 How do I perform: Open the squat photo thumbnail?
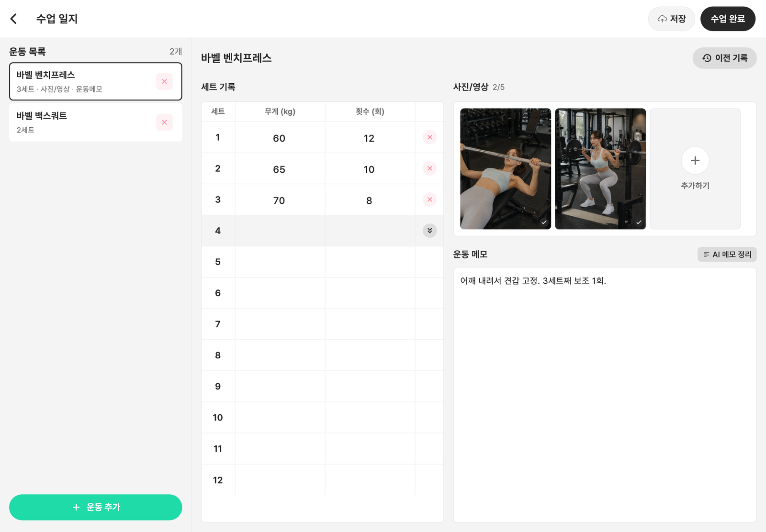point(600,169)
